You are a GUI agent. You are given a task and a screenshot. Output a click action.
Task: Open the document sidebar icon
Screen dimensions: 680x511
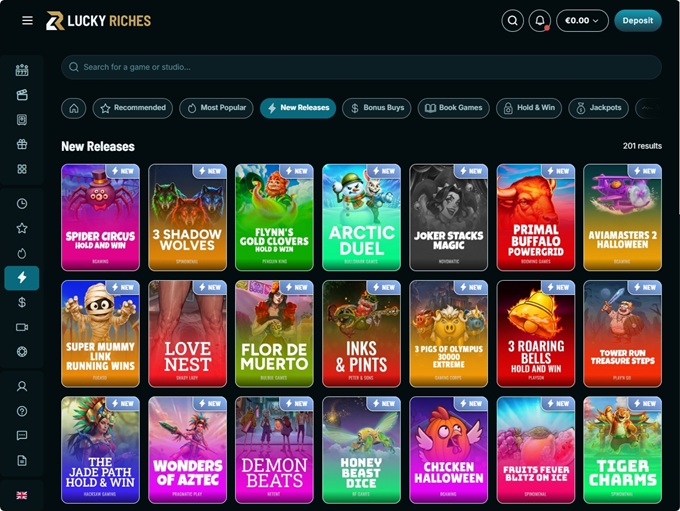22,461
